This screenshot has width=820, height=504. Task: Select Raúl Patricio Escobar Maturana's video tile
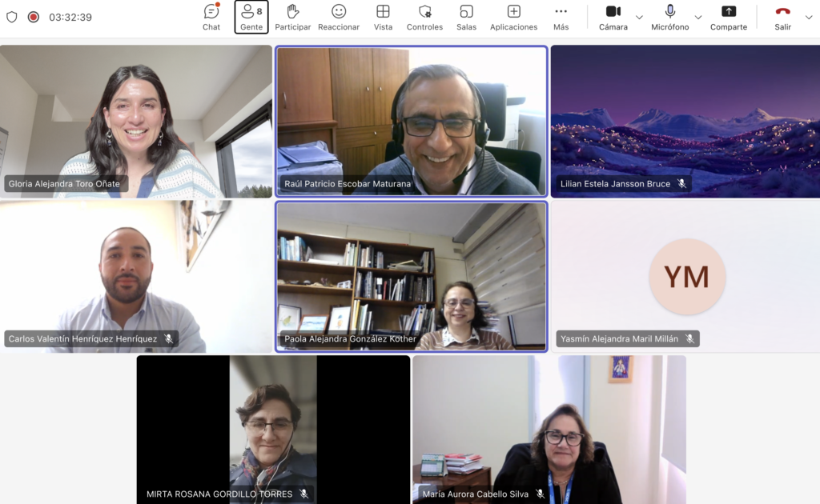[412, 121]
